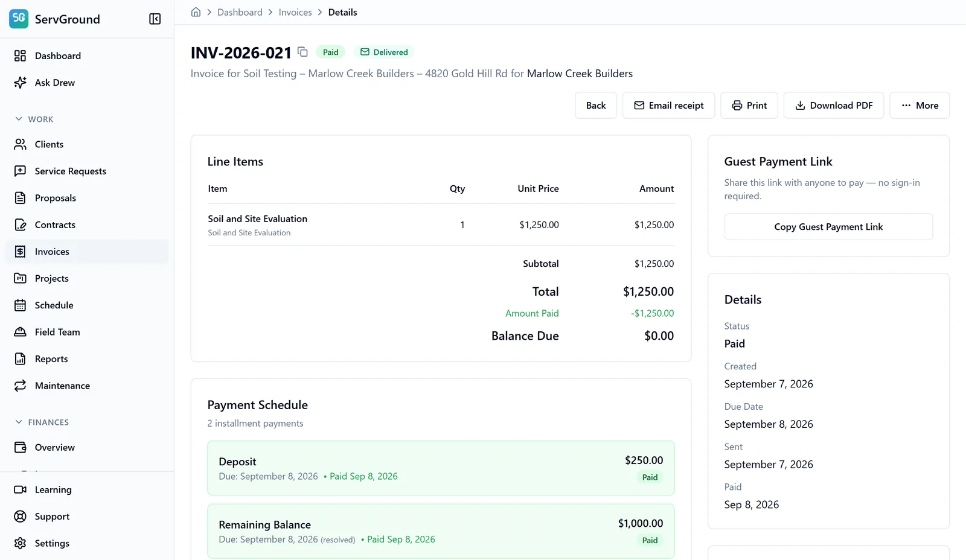966x560 pixels.
Task: Go to Invoices breadcrumb link
Action: (x=295, y=12)
